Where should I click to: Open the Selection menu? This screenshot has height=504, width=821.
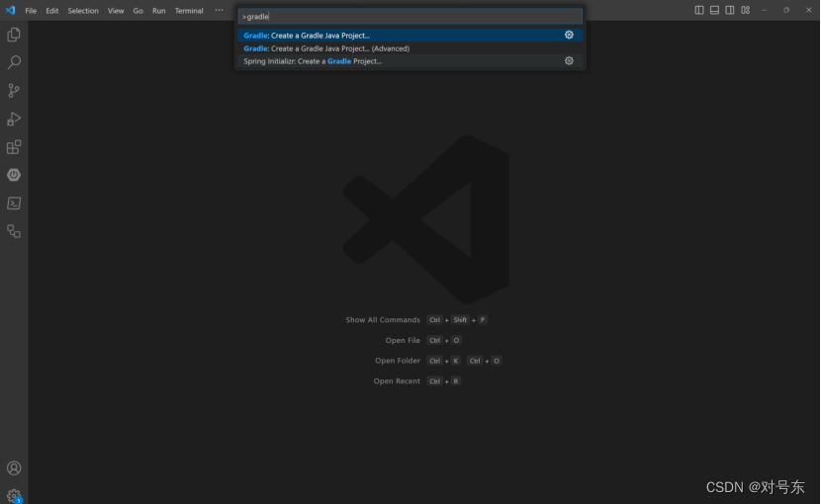[83, 11]
